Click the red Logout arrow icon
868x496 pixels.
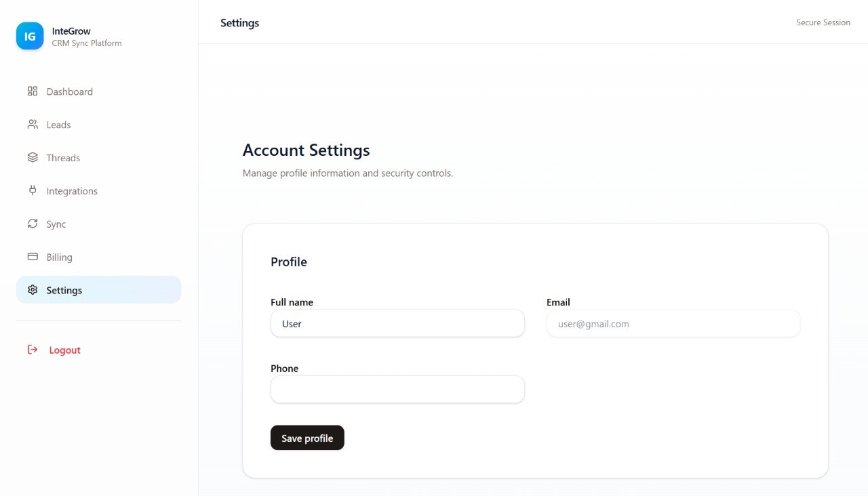coord(32,349)
